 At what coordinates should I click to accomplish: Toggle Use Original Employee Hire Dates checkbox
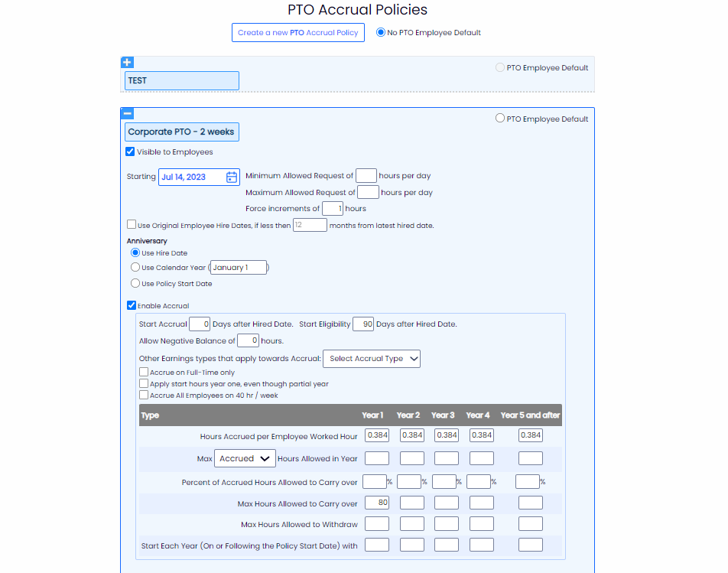pyautogui.click(x=132, y=225)
